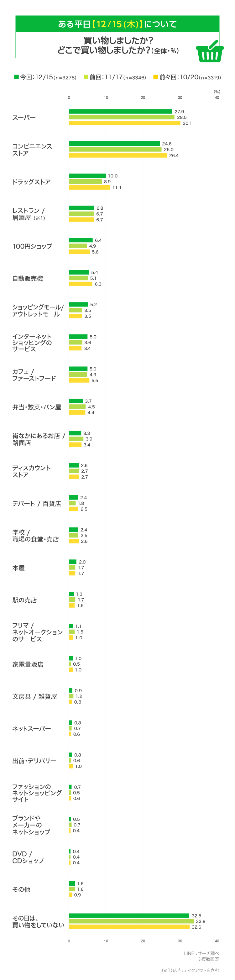
Task: Click the その他 category label
Action: click(x=21, y=889)
